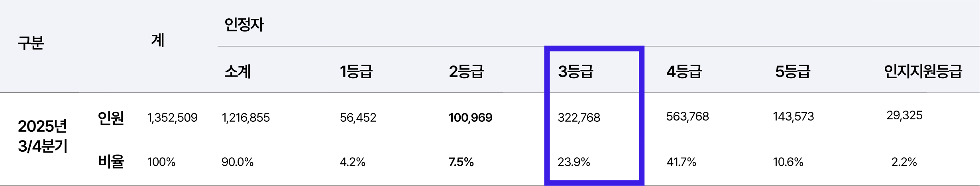The width and height of the screenshot is (980, 186).
Task: Select the highlighted 3등급 header
Action: coord(575,71)
